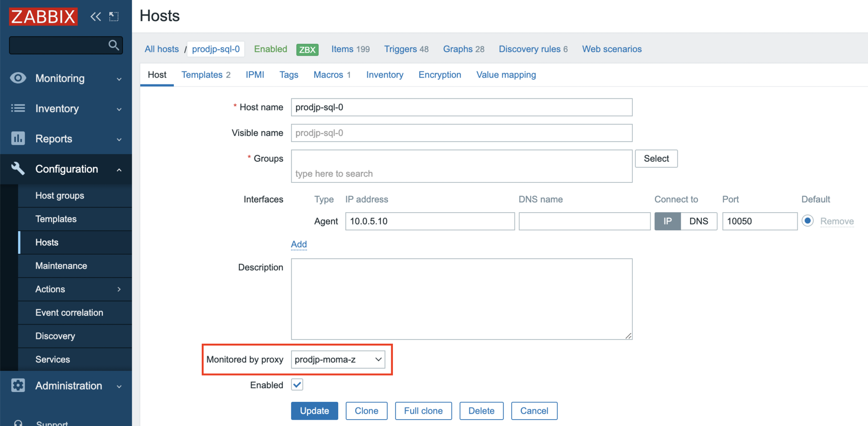Click the Administration gear icon
The height and width of the screenshot is (426, 868).
click(17, 385)
